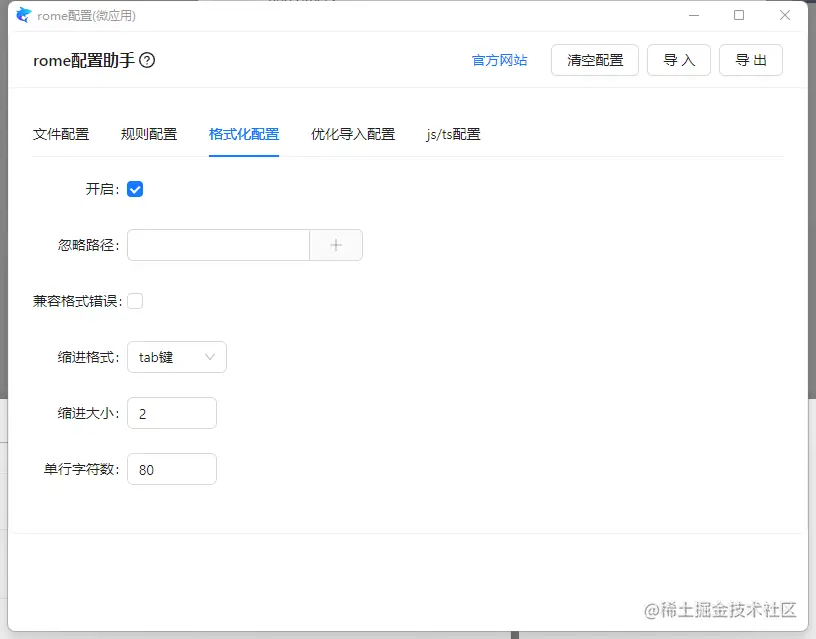Image resolution: width=816 pixels, height=639 pixels.
Task: Click the help question mark icon
Action: [x=147, y=60]
